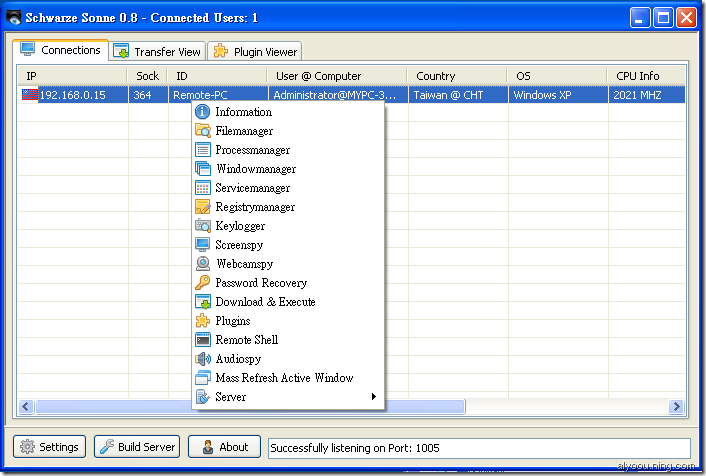Select Processmanager from the context menu
The image size is (706, 476).
[252, 150]
